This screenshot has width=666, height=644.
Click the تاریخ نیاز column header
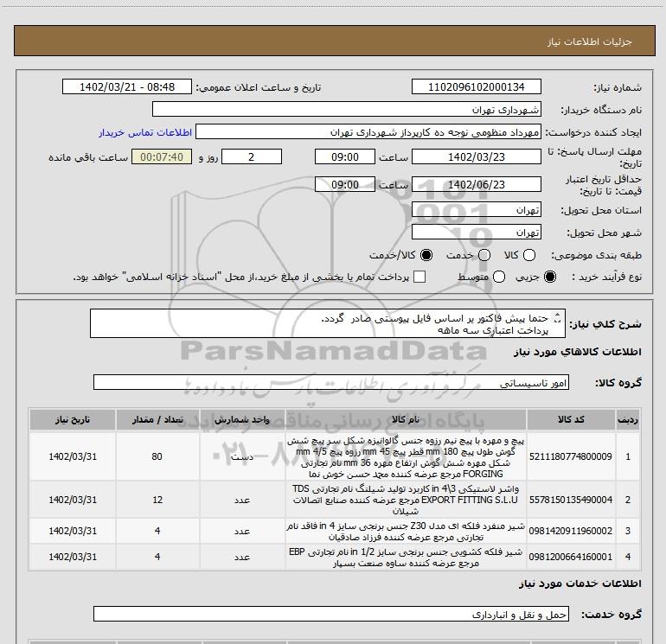coord(72,420)
